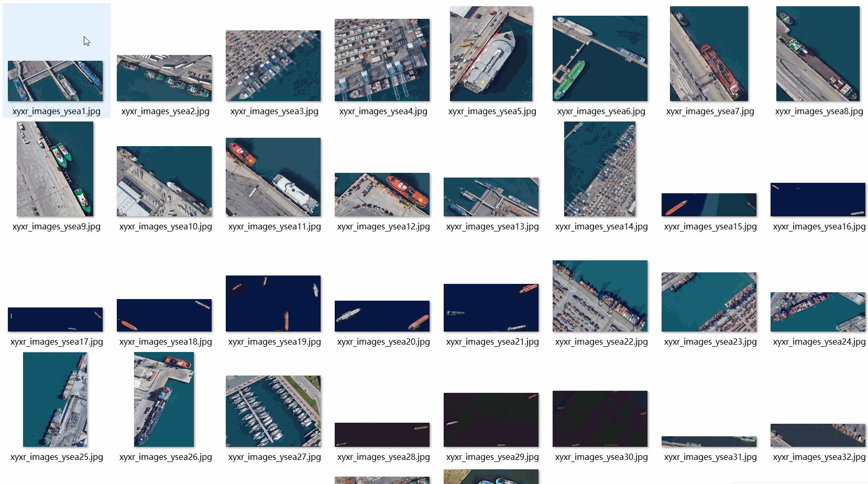
Task: Click the file name xyxr_images_ysea3.jpg
Action: tap(274, 112)
